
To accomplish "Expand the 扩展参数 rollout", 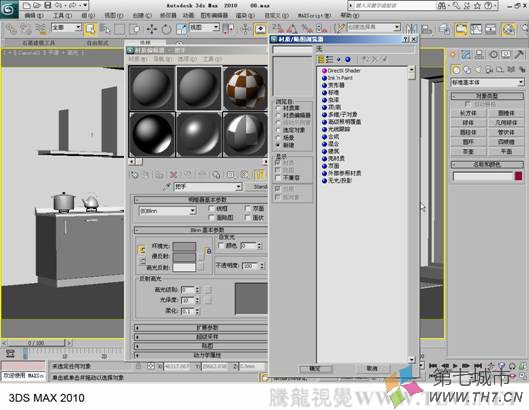I will click(201, 327).
